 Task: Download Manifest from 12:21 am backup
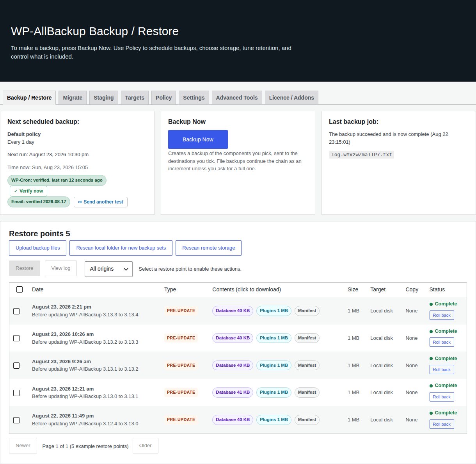(307, 393)
